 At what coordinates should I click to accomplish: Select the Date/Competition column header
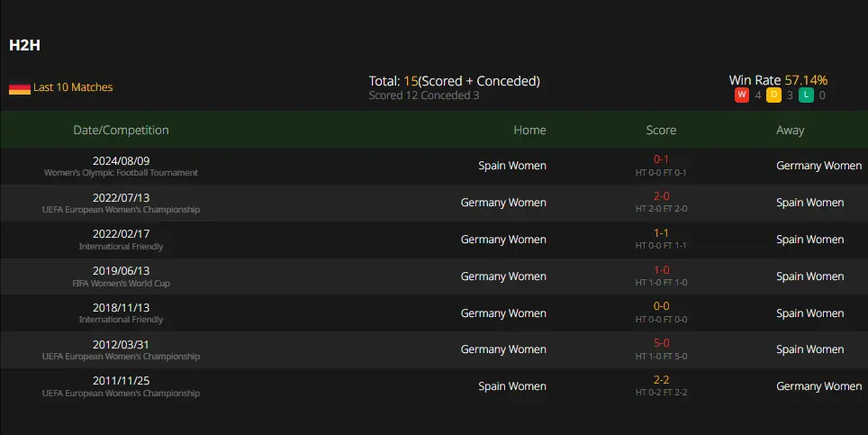pos(121,130)
